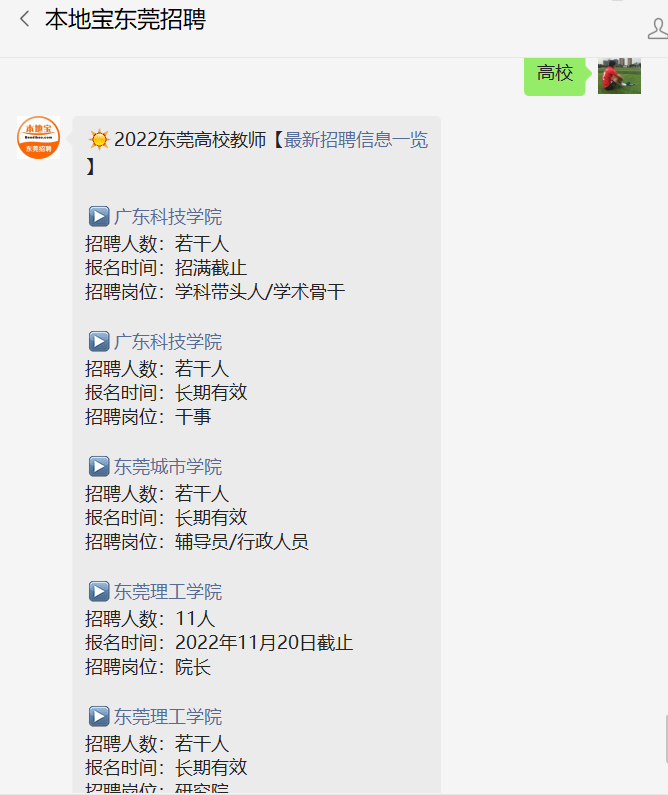Click the chat title 本地宝东莞招聘
This screenshot has height=795, width=668.
125,20
